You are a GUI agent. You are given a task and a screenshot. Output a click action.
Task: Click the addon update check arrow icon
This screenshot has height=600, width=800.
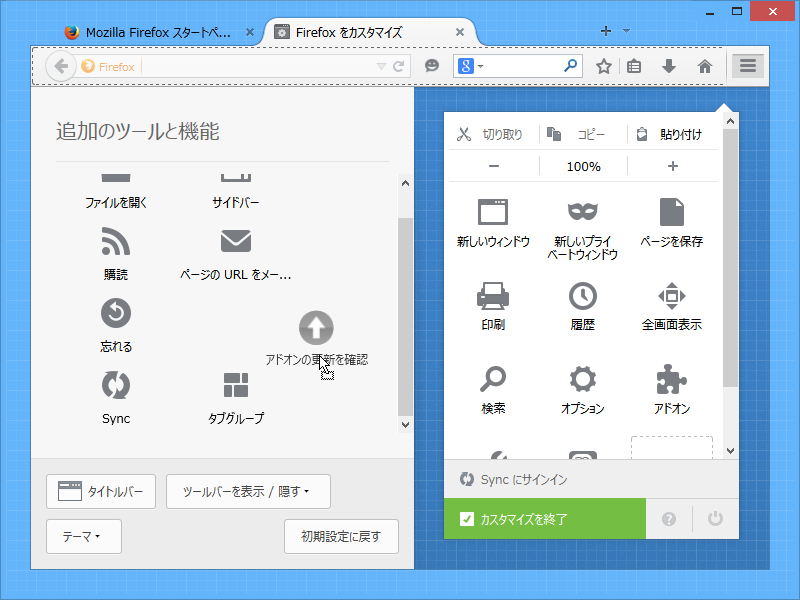pyautogui.click(x=316, y=328)
